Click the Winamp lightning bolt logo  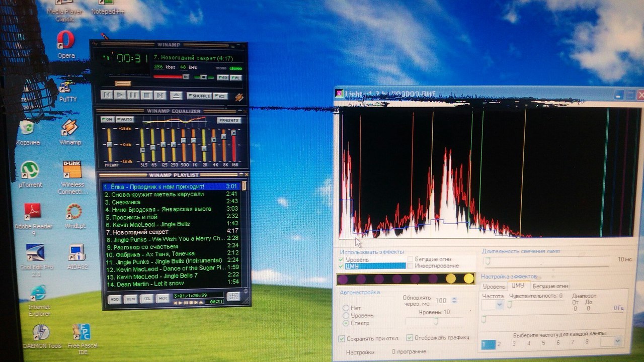[239, 97]
